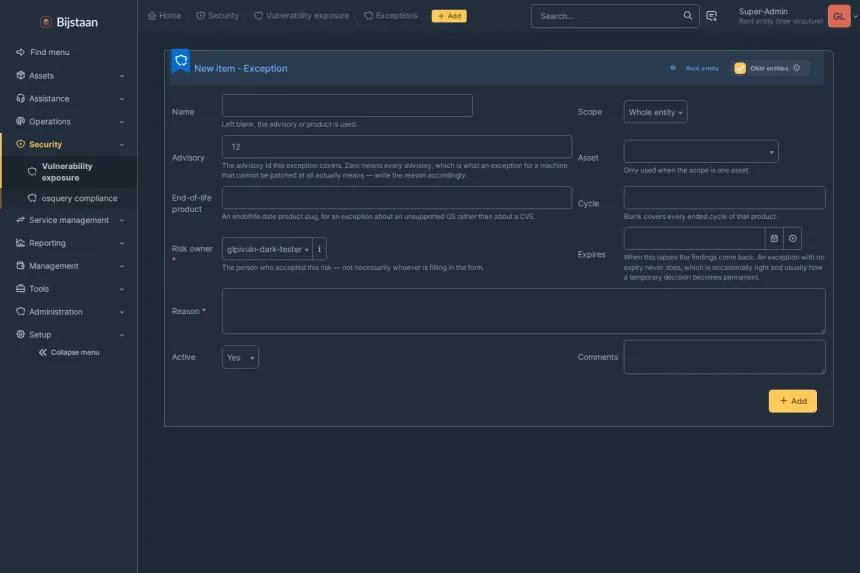Click the Child entities info icon
The image size is (860, 573).
(x=796, y=68)
